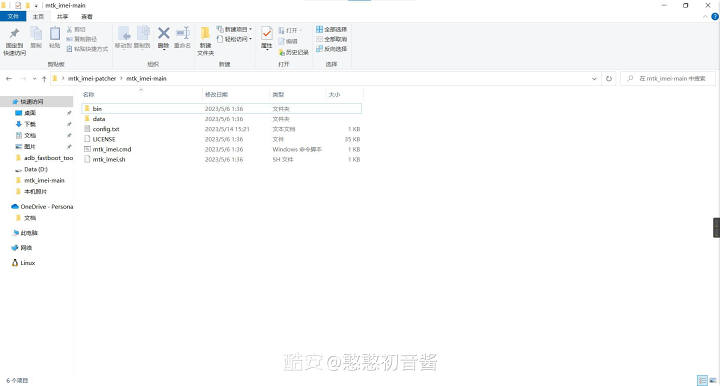Click the blue Help question-mark icon
The width and height of the screenshot is (720, 386).
point(715,17)
